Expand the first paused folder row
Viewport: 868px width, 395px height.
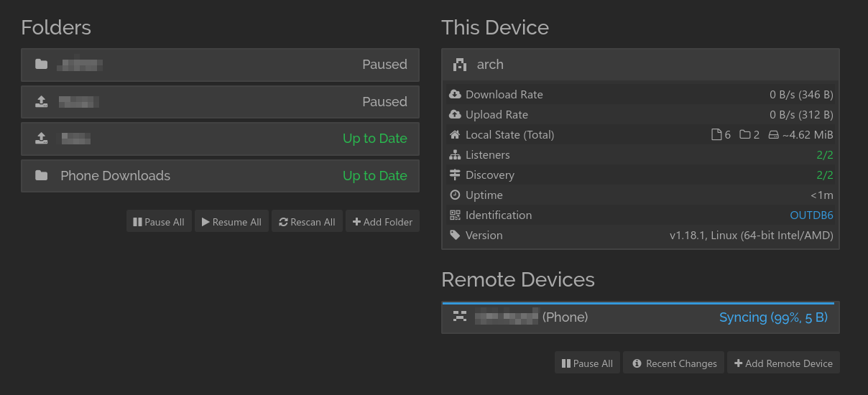(x=220, y=65)
